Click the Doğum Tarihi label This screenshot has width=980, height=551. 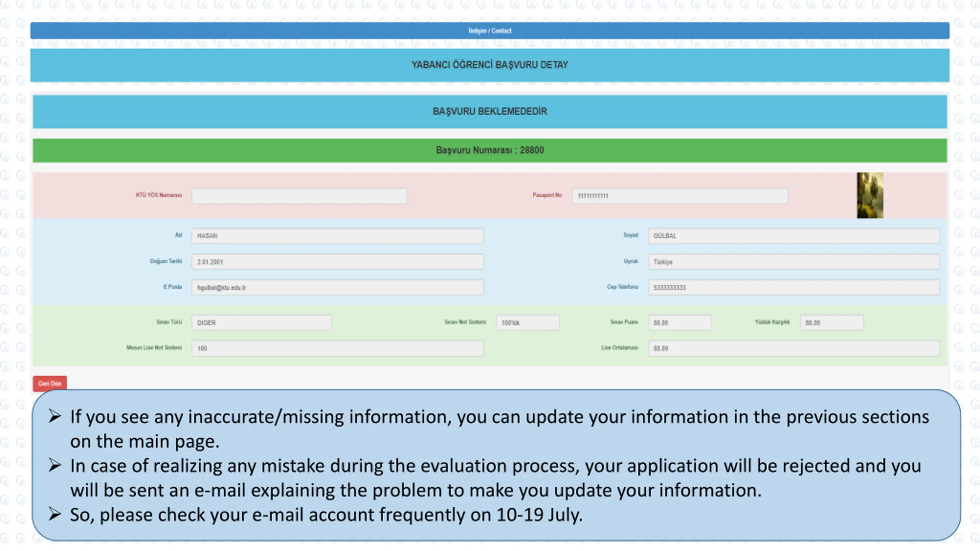[x=166, y=261]
